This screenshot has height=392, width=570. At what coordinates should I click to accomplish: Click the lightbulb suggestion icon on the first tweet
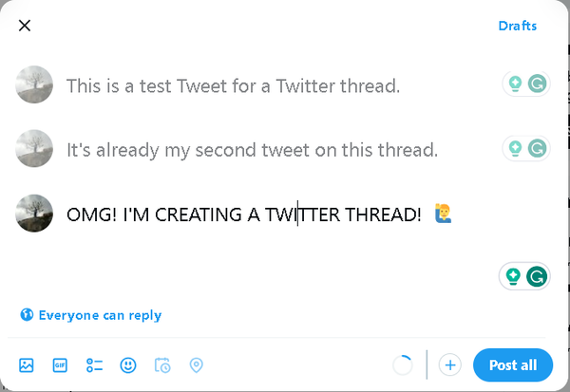515,85
